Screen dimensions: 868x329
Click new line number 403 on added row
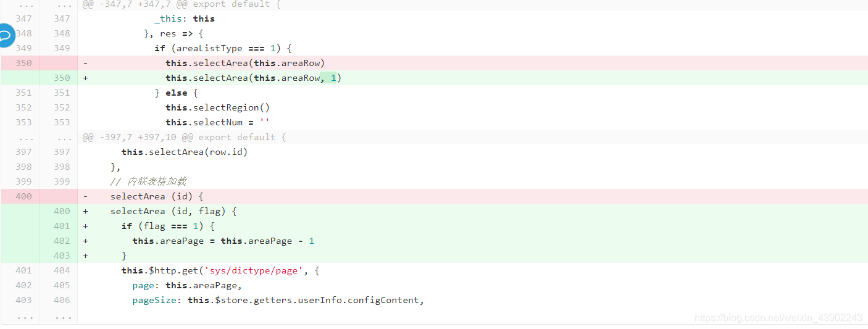[x=62, y=256]
